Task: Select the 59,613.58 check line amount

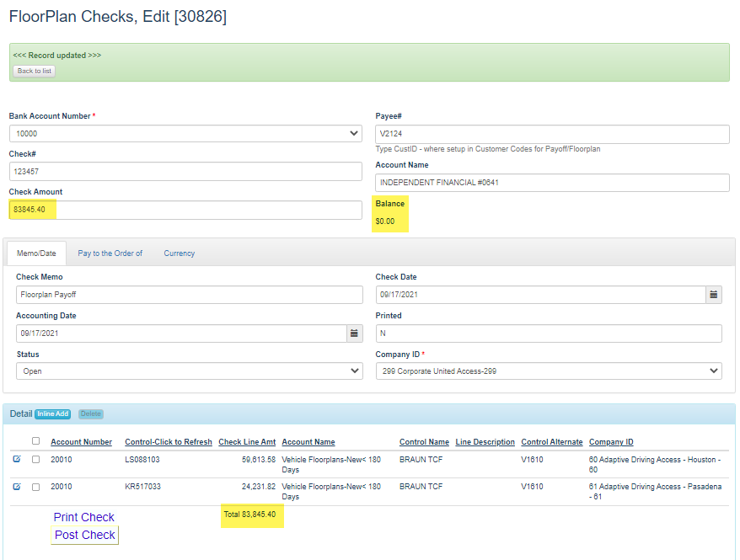Action: [259, 460]
